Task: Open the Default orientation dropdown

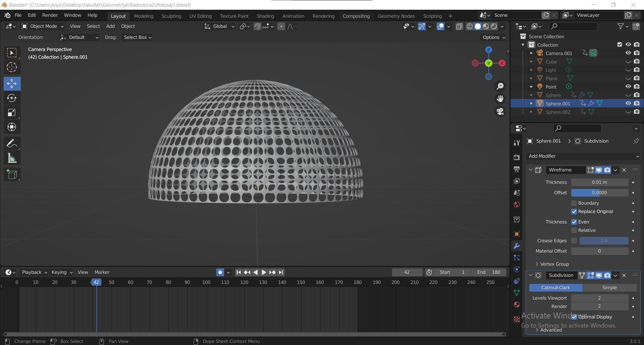Action: pyautogui.click(x=79, y=37)
